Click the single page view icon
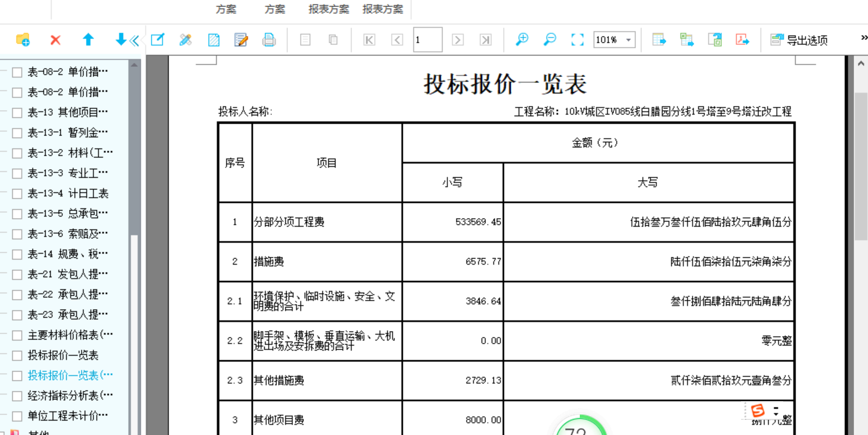 [305, 40]
